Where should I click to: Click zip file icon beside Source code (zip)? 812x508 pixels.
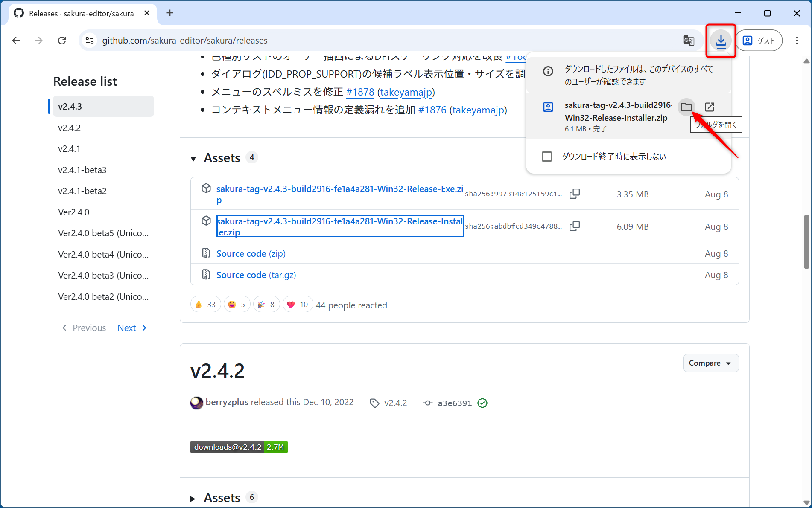coord(206,253)
